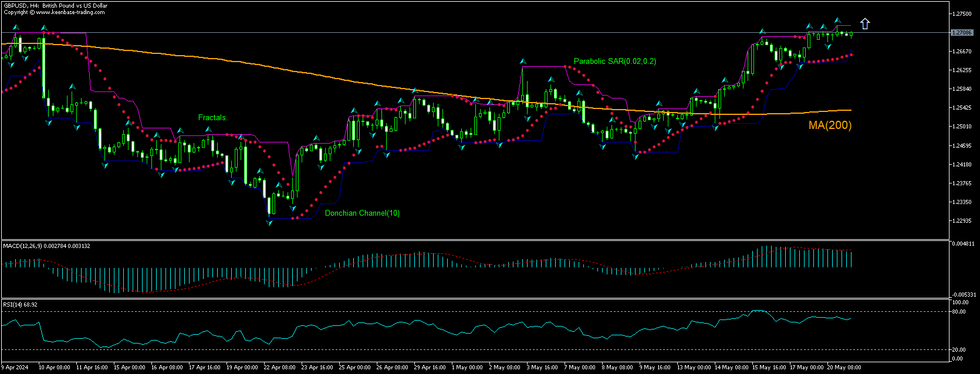Click the 17 Apr 16:00 time label
This screenshot has width=980, height=374.
point(205,368)
